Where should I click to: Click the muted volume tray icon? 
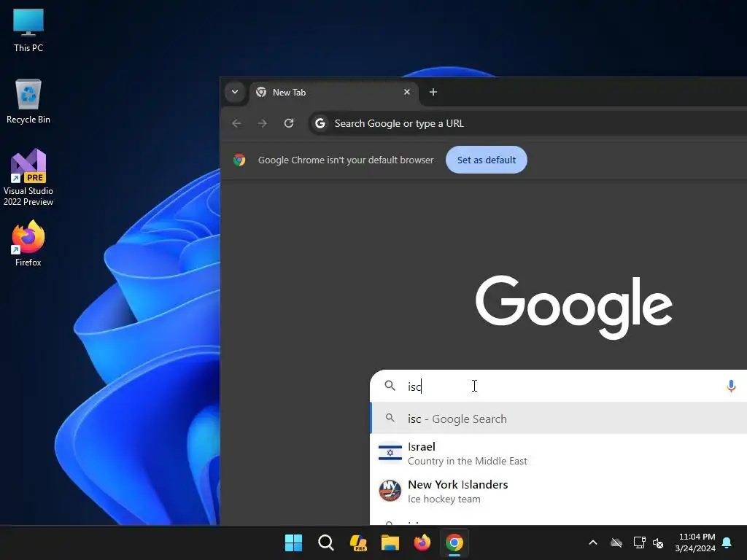[x=658, y=542]
